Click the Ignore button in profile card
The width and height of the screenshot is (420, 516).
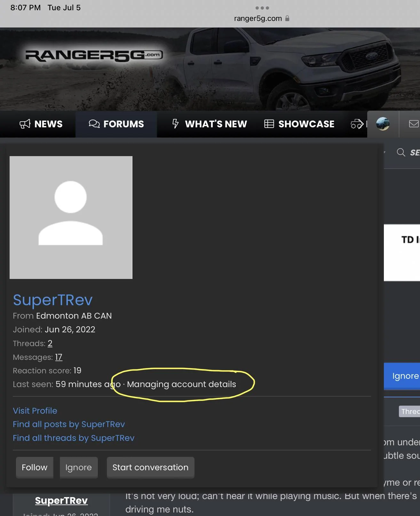79,467
